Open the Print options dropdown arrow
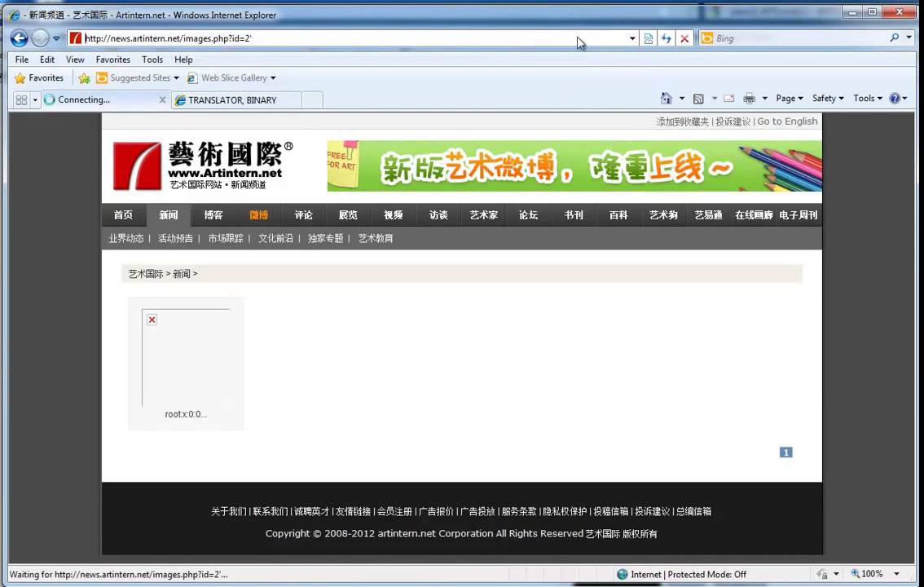The width and height of the screenshot is (924, 587). (765, 99)
